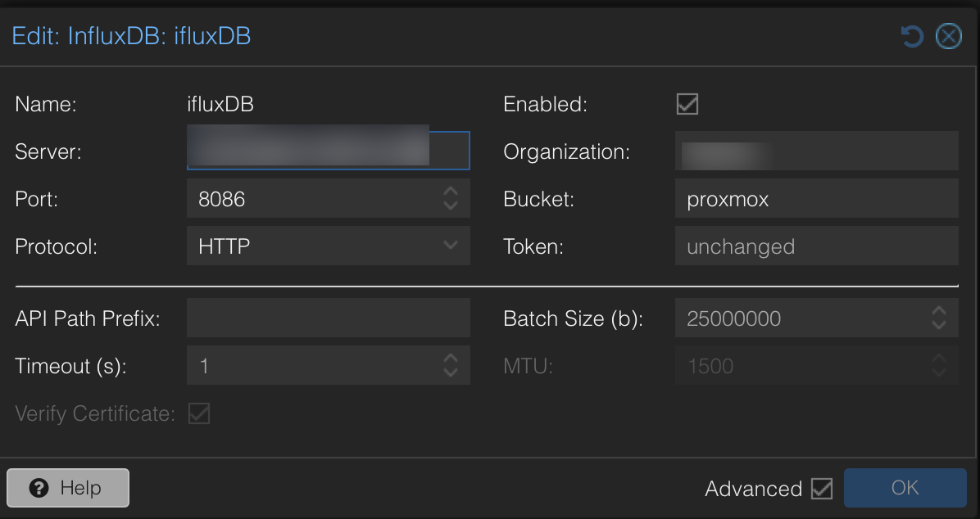Click the Port spinner arrows
This screenshot has height=519, width=980.
point(450,199)
